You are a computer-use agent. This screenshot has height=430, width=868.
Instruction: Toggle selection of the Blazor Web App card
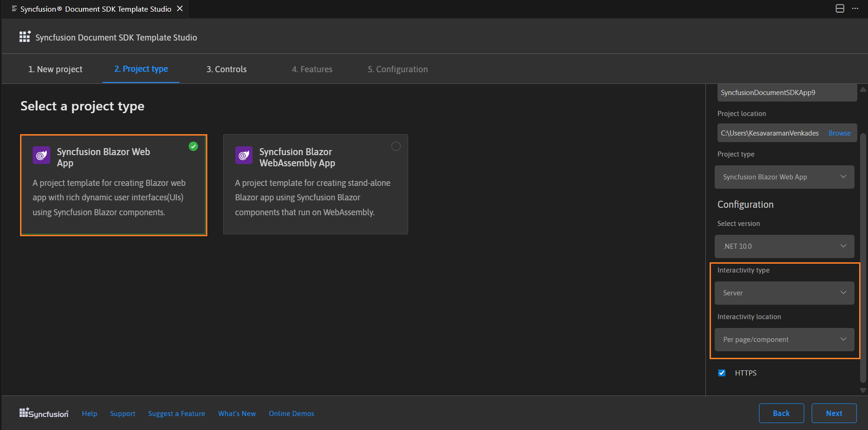(113, 185)
